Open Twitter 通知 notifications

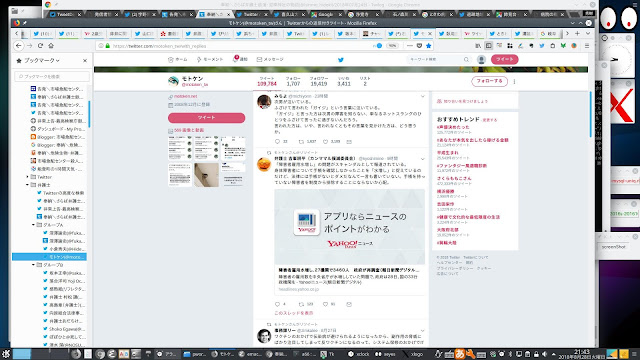tap(240, 60)
